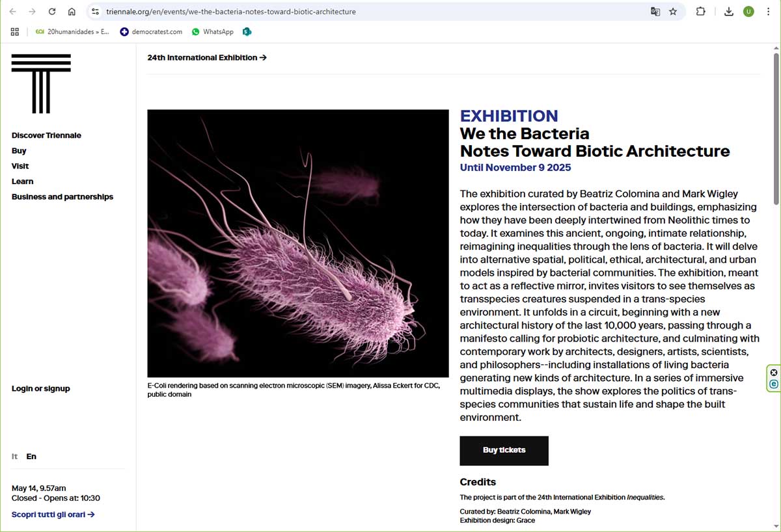
Task: Open the translate page icon
Action: 655,12
